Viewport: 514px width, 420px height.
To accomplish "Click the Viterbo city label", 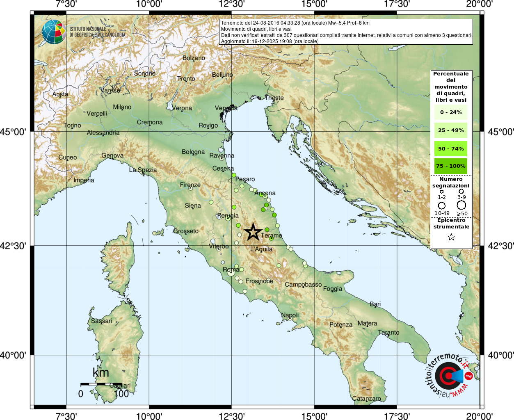I will (x=219, y=247).
